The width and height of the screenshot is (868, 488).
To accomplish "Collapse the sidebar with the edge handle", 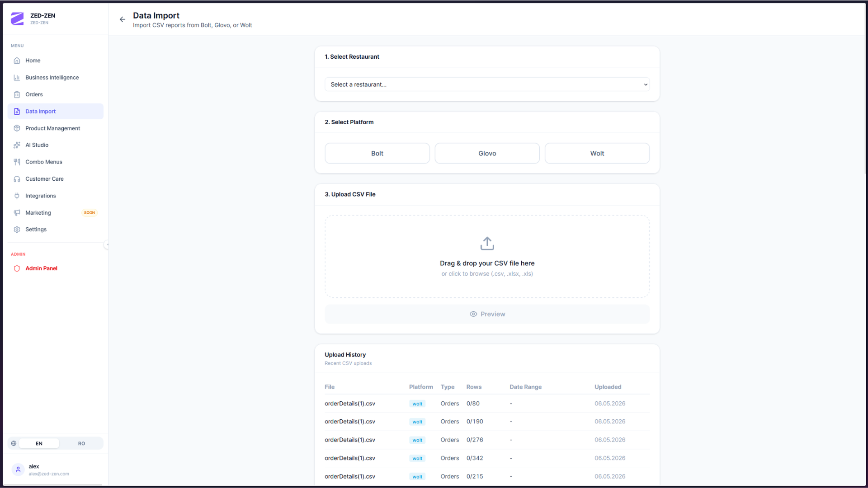I will 107,244.
